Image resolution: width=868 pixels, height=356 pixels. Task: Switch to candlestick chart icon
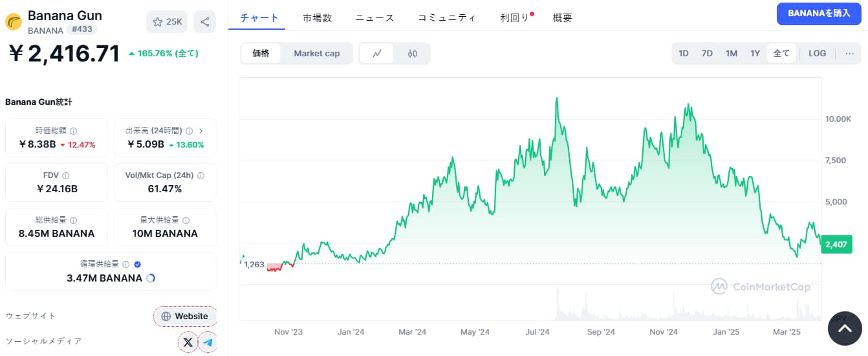(x=413, y=54)
